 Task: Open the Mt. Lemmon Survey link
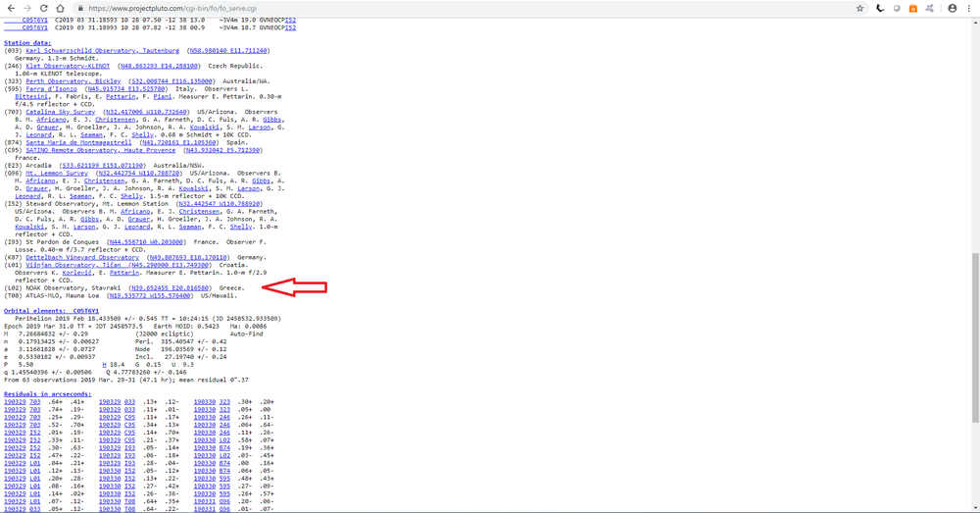65,173
